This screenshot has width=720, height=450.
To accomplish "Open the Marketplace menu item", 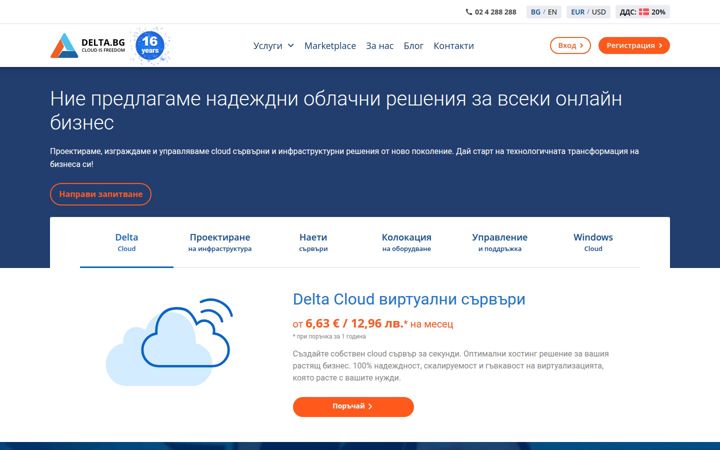I will point(330,45).
